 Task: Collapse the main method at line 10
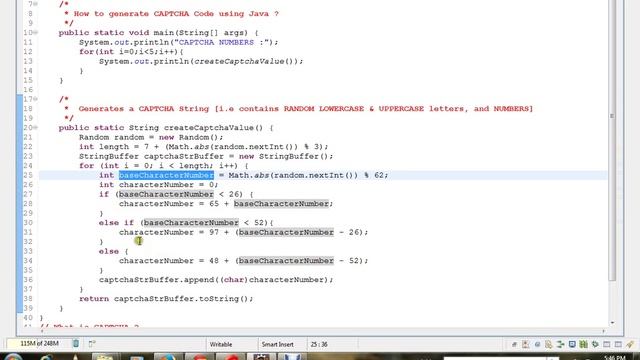click(36, 33)
